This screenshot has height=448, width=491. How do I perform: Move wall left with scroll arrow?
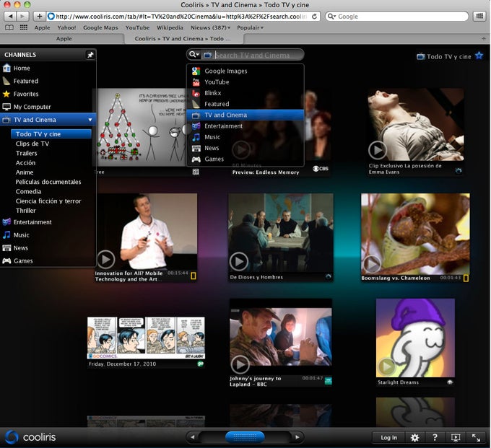[x=192, y=437]
